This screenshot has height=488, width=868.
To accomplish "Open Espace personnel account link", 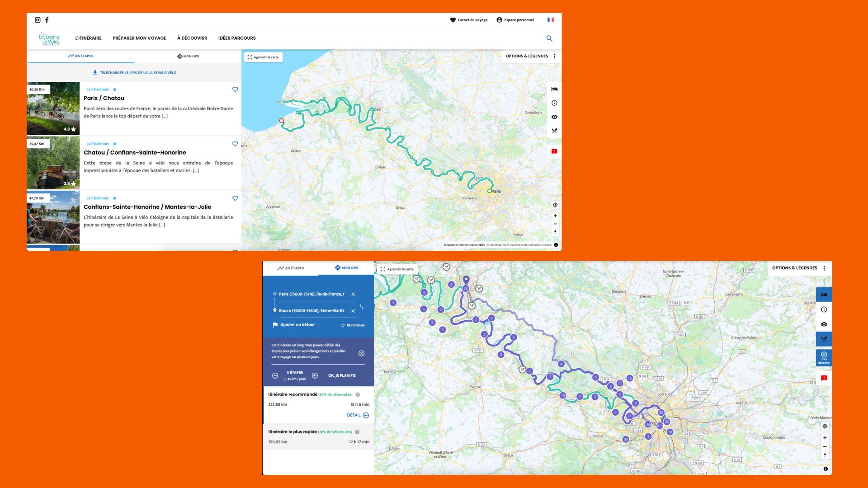I will click(515, 20).
